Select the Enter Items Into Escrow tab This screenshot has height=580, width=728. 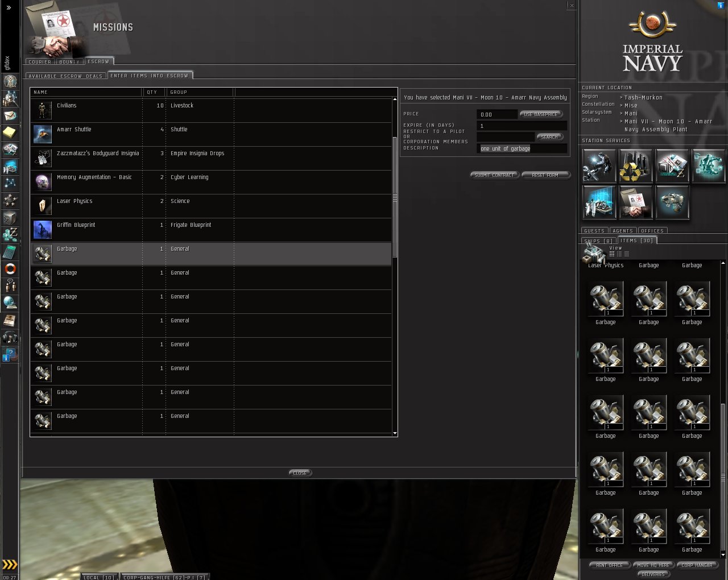[x=150, y=75]
